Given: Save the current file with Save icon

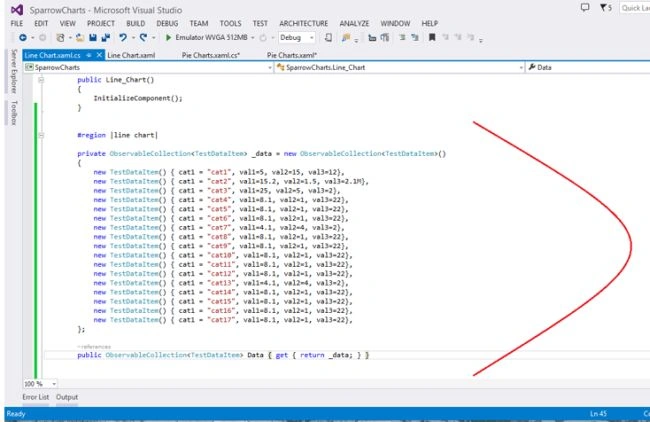Looking at the screenshot, I should click(93, 38).
